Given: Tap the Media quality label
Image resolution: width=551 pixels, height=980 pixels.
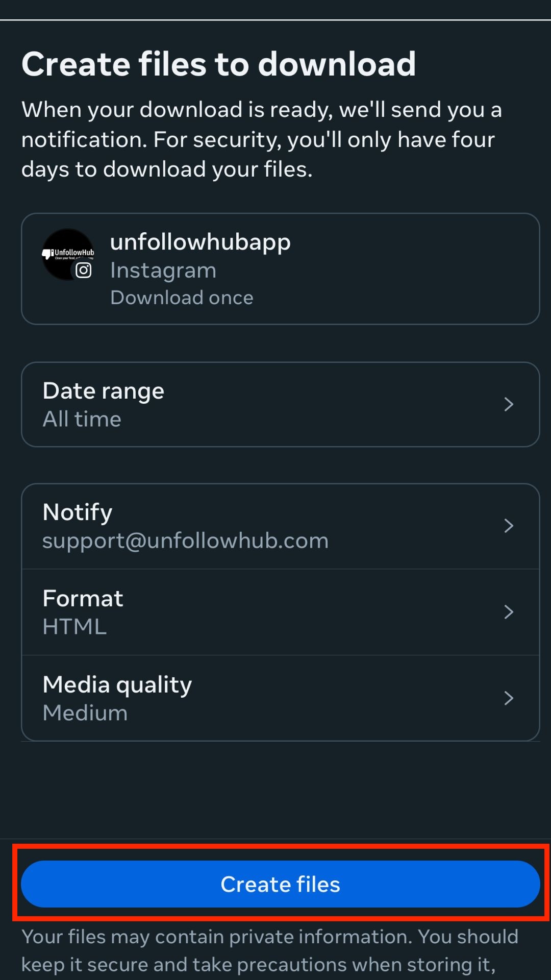Looking at the screenshot, I should (117, 685).
